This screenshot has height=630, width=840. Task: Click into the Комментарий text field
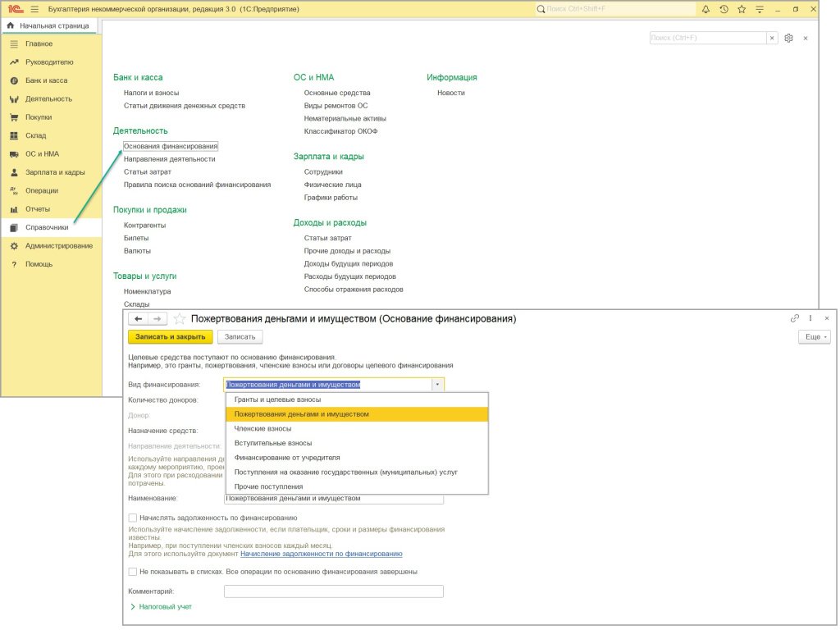[x=333, y=591]
